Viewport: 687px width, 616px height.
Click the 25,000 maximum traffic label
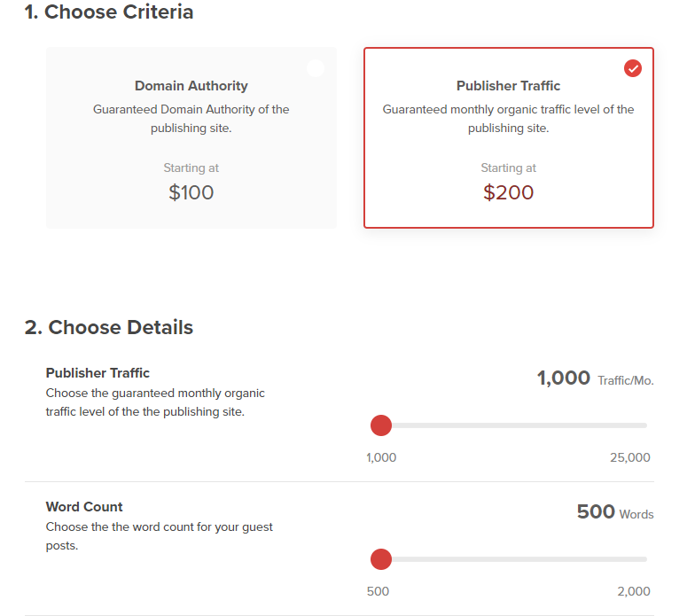(630, 457)
